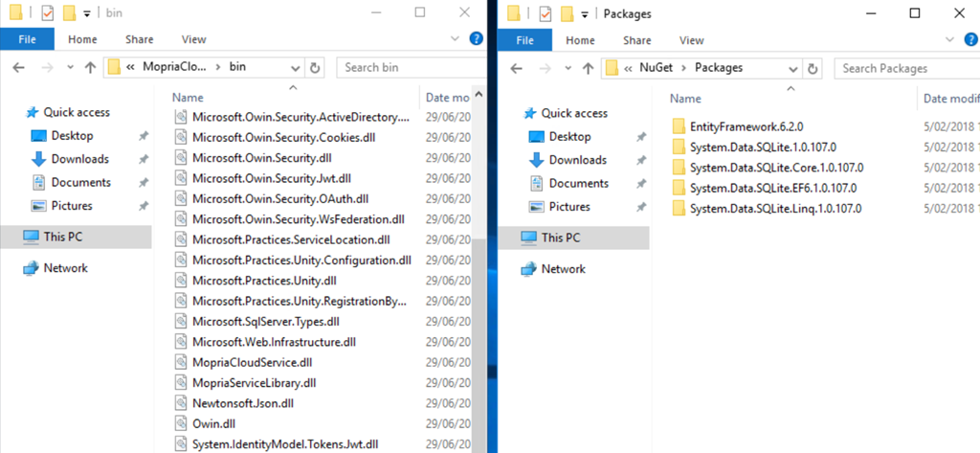This screenshot has height=453, width=980.
Task: Switch to View tab in bin window
Action: [193, 39]
